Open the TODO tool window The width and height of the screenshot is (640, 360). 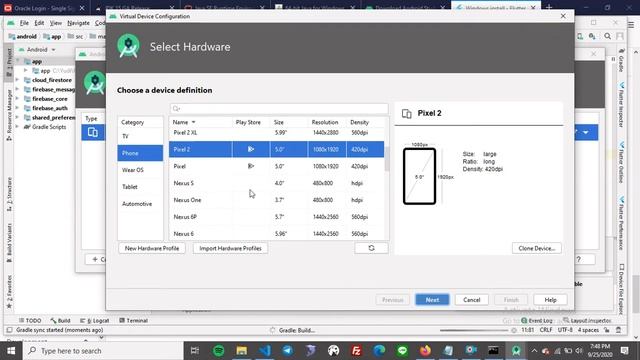pyautogui.click(x=30, y=320)
